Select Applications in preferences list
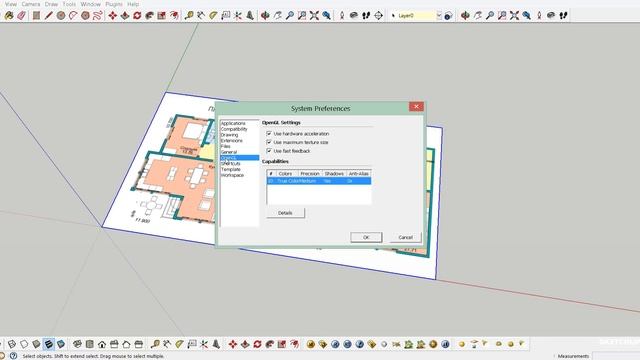Screen dimensions: 640x360 [x=233, y=123]
